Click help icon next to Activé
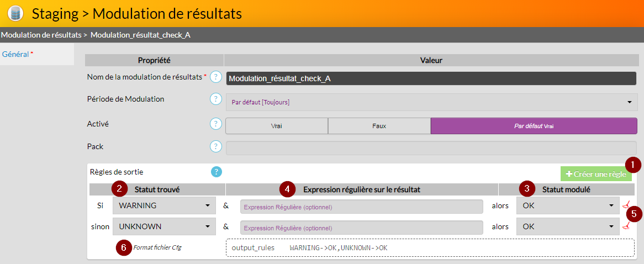 215,124
